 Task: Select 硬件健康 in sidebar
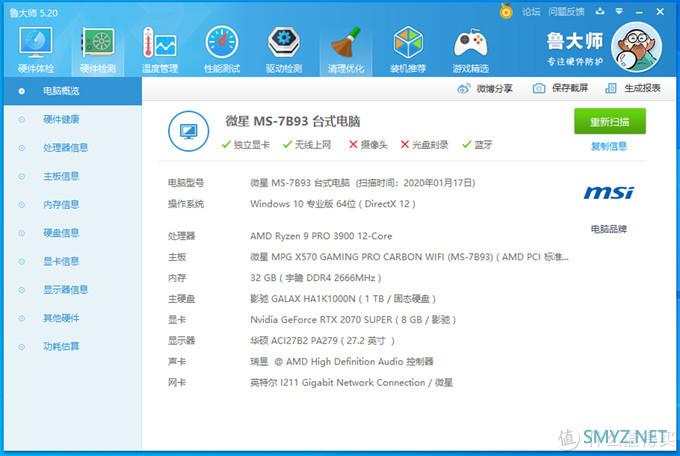point(73,119)
